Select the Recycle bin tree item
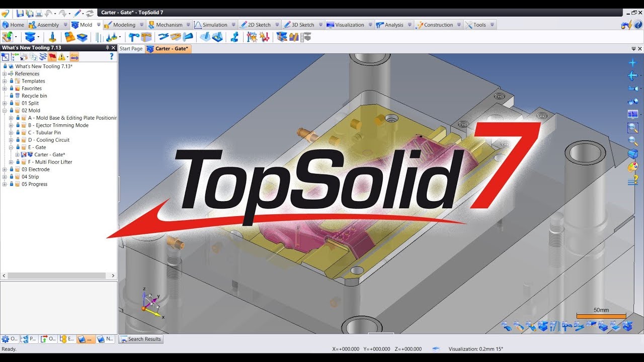Image resolution: width=644 pixels, height=362 pixels. 34,96
